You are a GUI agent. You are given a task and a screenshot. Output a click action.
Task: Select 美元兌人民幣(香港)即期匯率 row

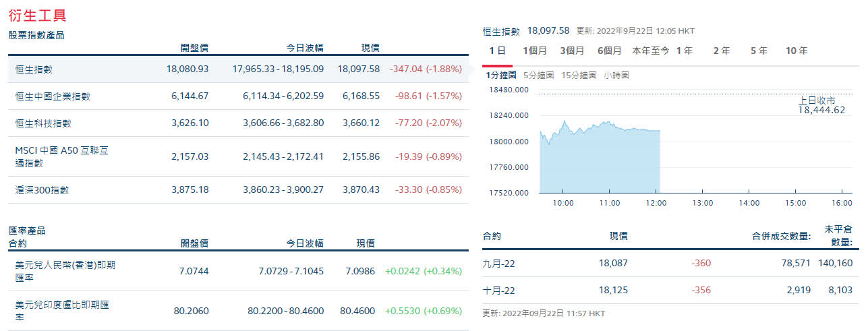point(238,271)
